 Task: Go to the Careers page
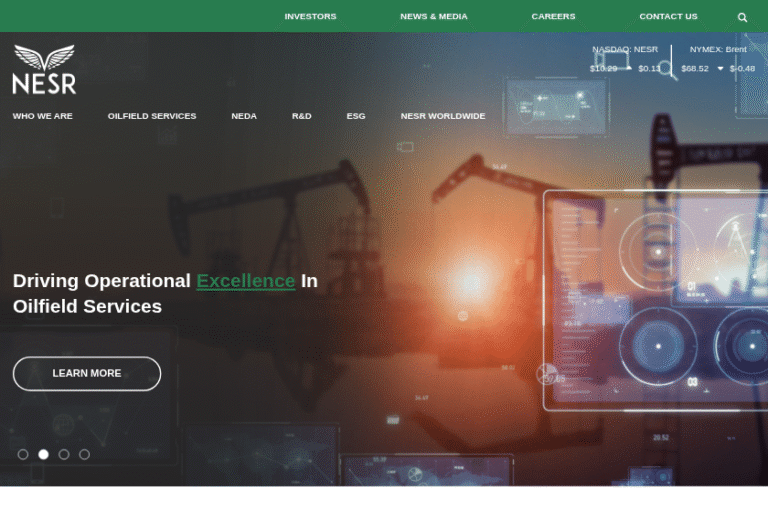[553, 17]
